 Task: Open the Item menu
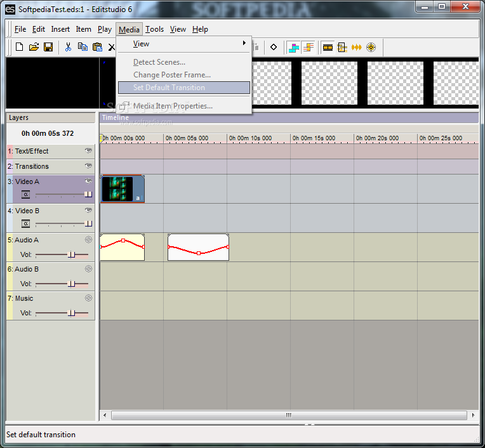(x=84, y=29)
